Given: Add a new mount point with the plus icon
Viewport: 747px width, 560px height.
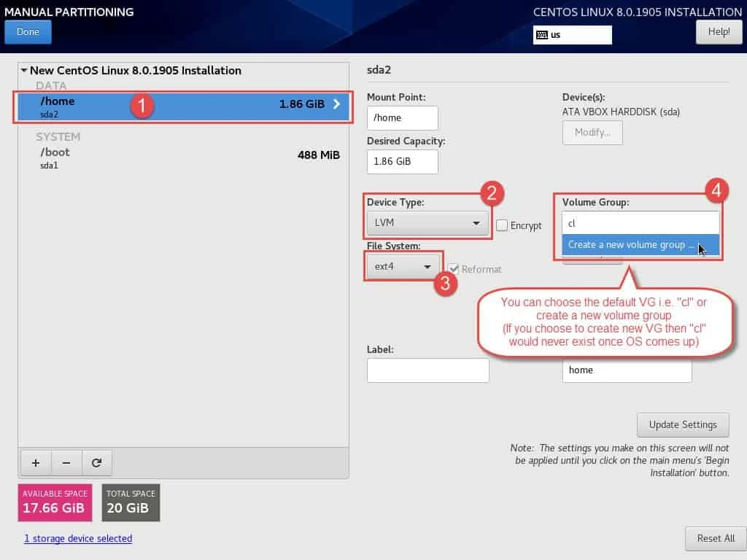Looking at the screenshot, I should pyautogui.click(x=35, y=462).
